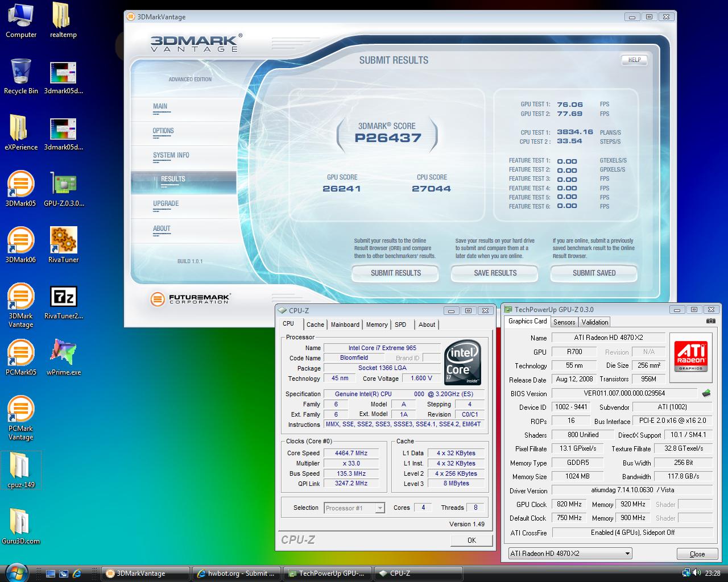The height and width of the screenshot is (582, 728).
Task: Click the CPU Name Intel Core i7 Extreme 965
Action: point(382,348)
